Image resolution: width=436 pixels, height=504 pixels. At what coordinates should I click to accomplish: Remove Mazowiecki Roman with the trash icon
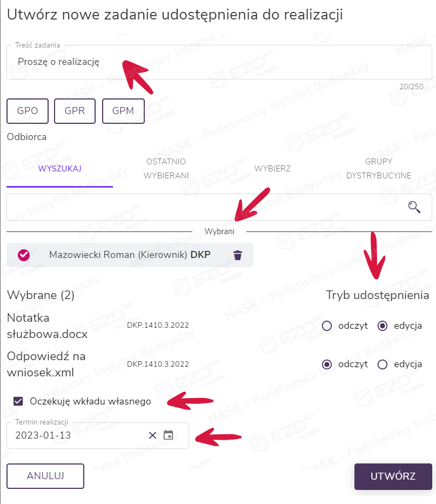tap(238, 255)
